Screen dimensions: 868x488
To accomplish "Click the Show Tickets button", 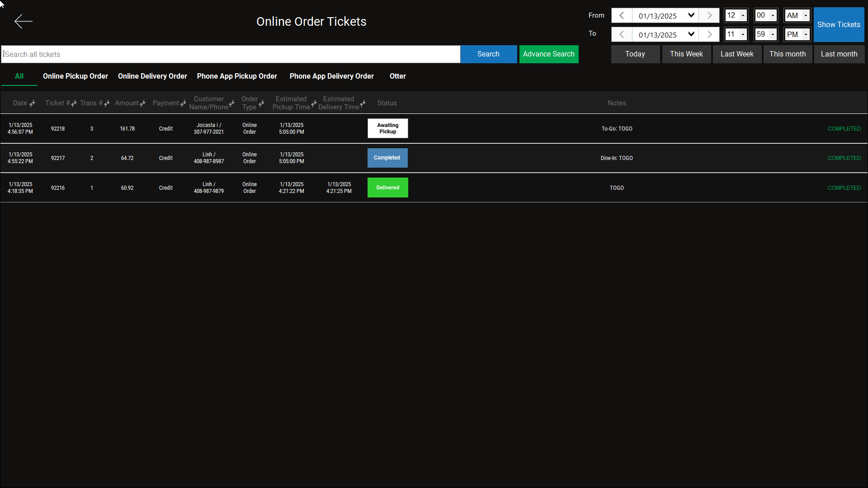I will 839,24.
